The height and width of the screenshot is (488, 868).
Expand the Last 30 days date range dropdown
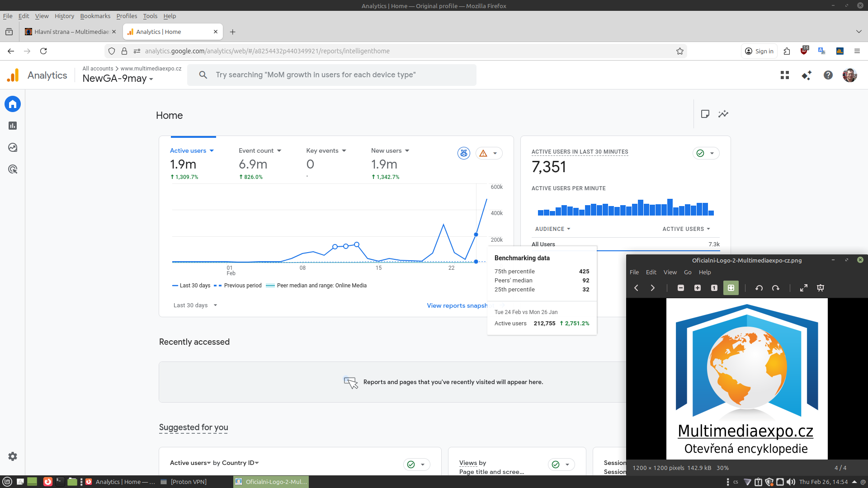195,305
